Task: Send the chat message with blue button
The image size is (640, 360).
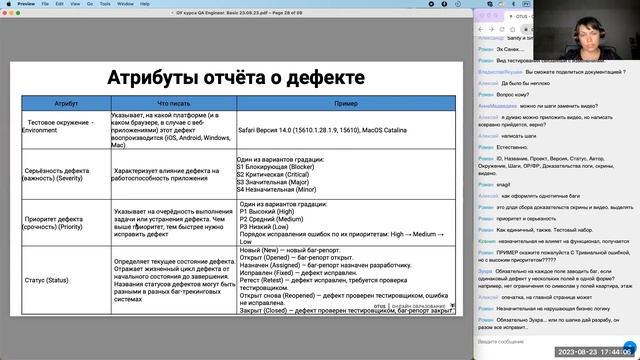Action: (x=630, y=347)
